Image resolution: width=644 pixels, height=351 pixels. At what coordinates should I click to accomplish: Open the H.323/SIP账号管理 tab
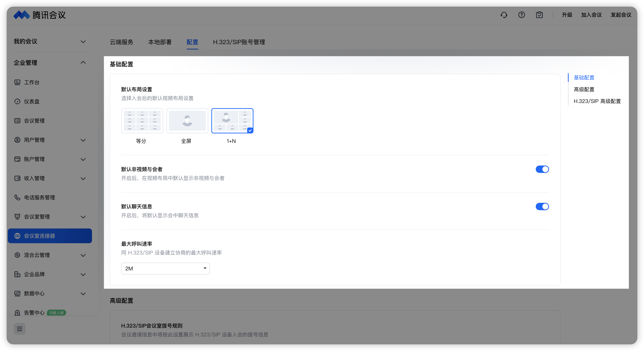tap(239, 42)
